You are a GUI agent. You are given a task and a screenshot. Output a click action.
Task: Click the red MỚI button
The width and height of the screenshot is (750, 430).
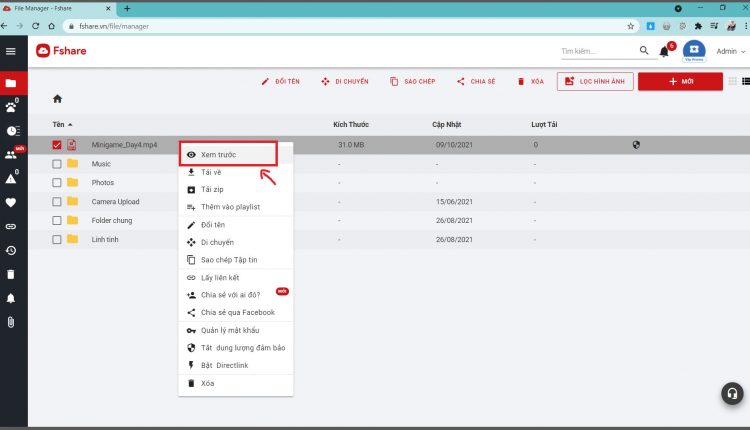(x=680, y=81)
